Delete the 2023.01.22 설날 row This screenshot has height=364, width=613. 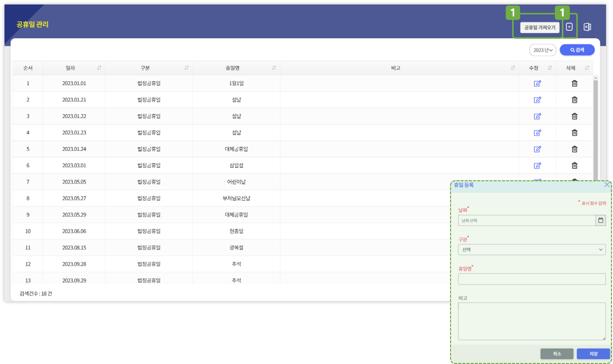point(575,116)
